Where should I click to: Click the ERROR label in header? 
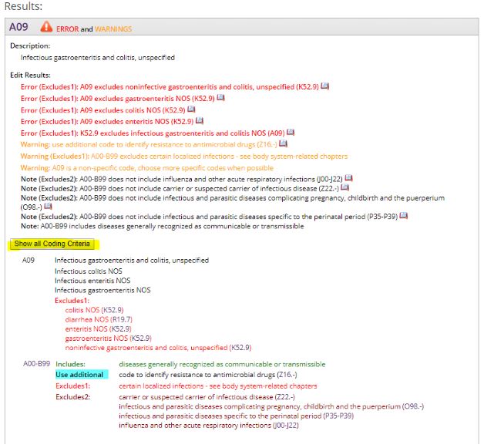point(67,29)
